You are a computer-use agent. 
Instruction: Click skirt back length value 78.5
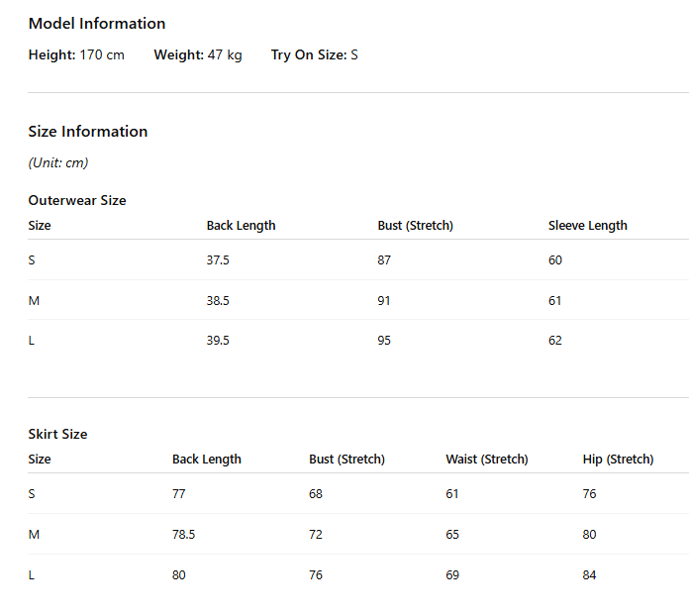183,534
